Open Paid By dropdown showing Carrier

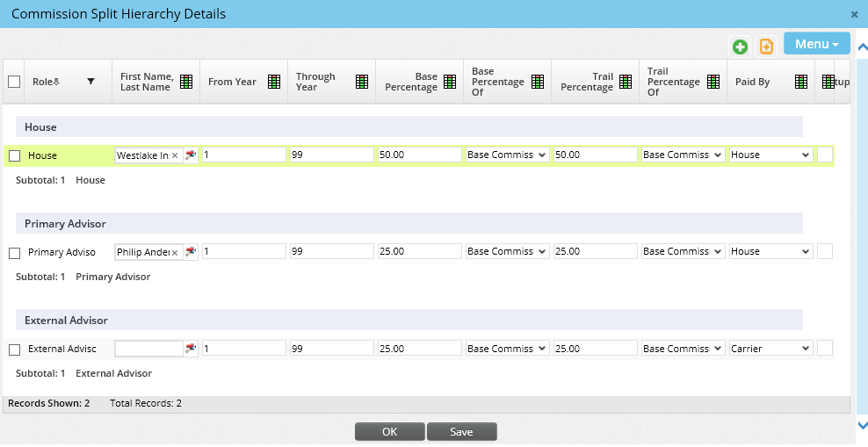click(770, 349)
